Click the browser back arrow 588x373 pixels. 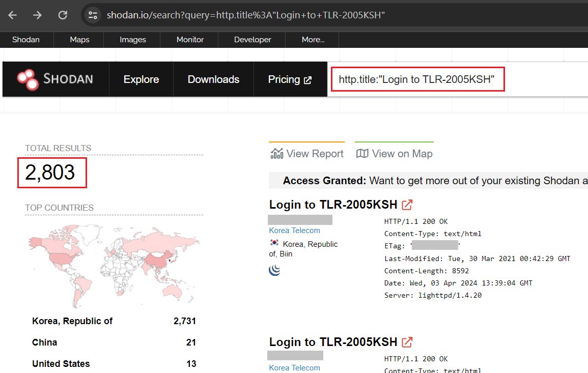(12, 15)
